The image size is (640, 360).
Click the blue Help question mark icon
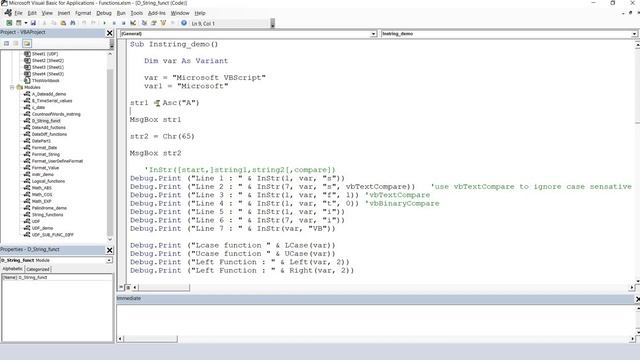pyautogui.click(x=184, y=23)
